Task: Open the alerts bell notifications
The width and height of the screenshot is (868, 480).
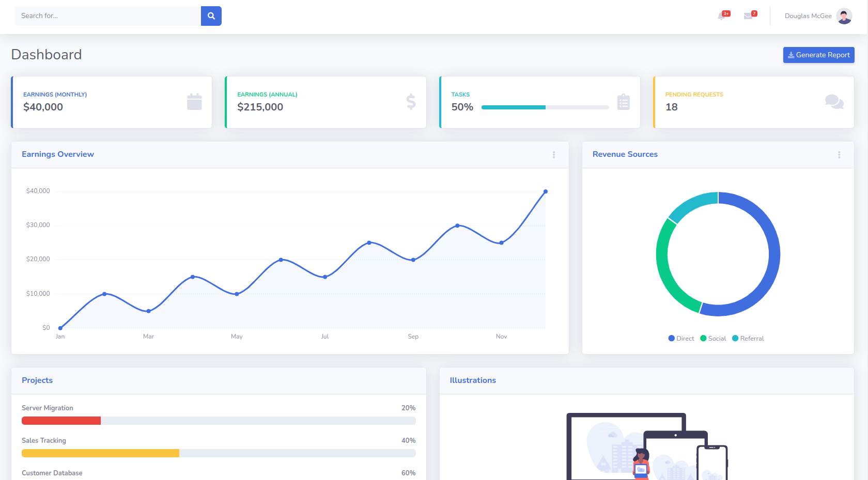Action: pos(722,16)
